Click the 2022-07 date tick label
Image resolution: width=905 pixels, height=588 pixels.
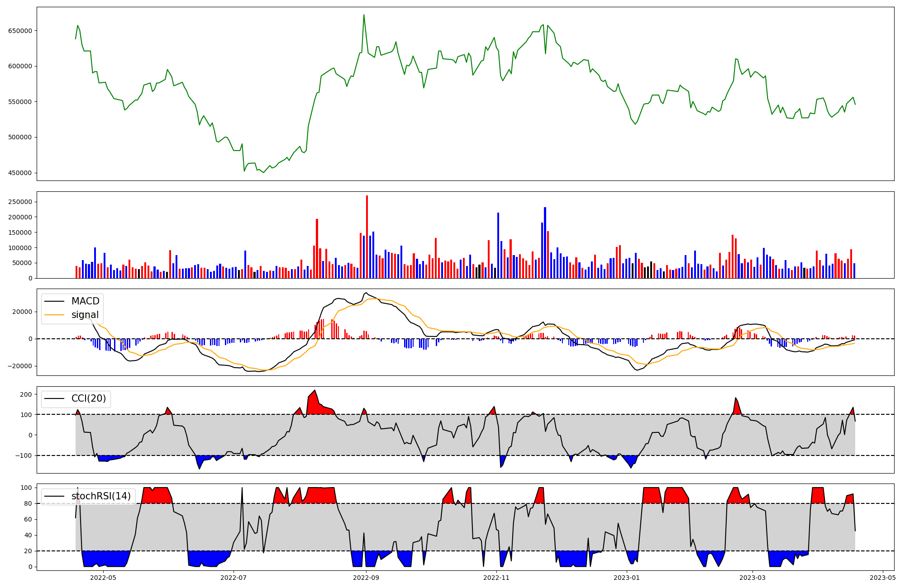coord(233,578)
